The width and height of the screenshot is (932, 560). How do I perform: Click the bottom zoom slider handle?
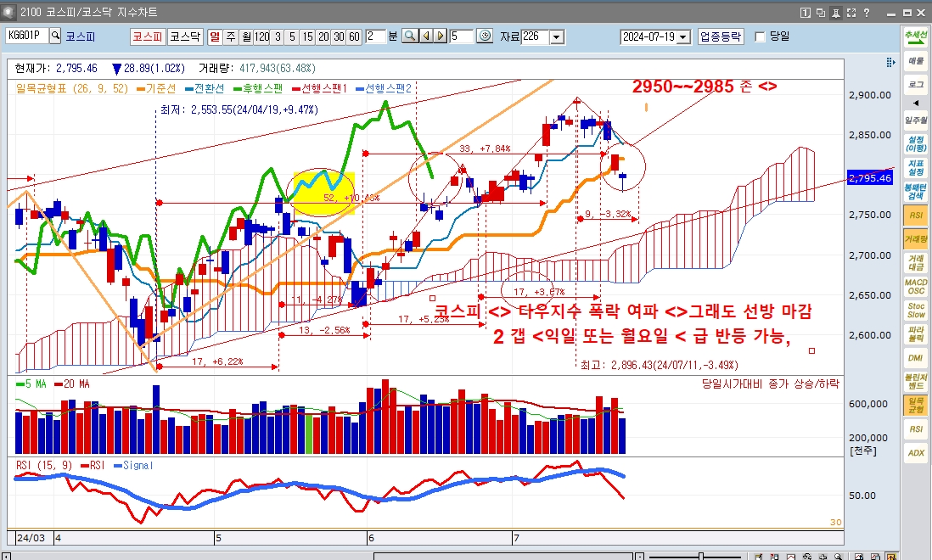click(x=702, y=557)
